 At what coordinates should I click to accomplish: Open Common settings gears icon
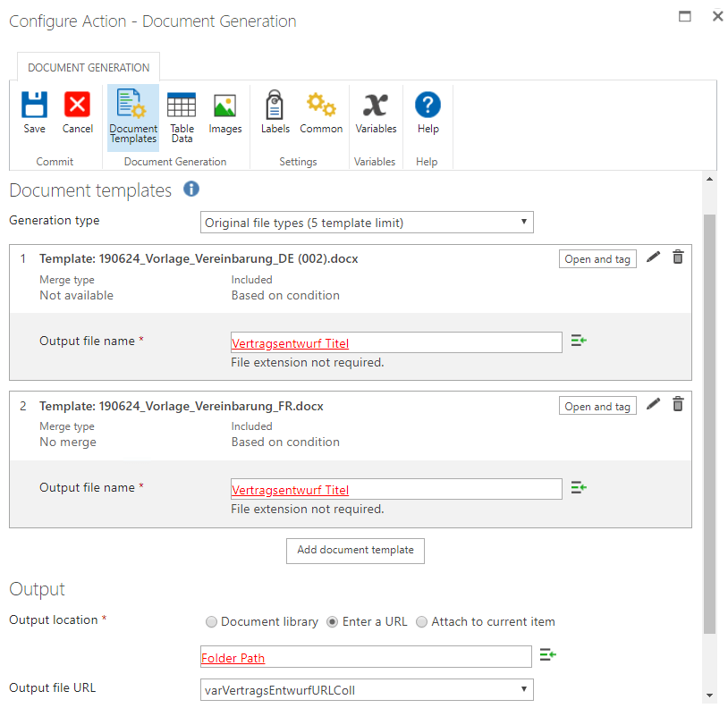point(321,105)
